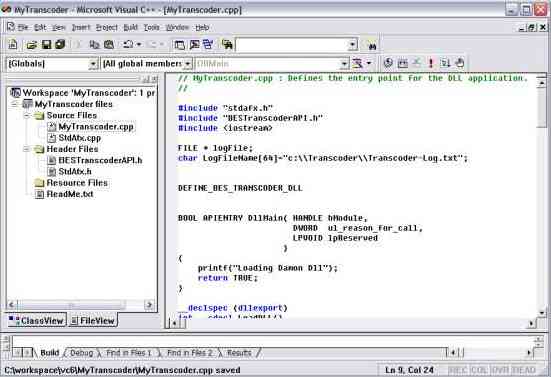
Task: Click the Save All toolbar icon
Action: (x=60, y=44)
